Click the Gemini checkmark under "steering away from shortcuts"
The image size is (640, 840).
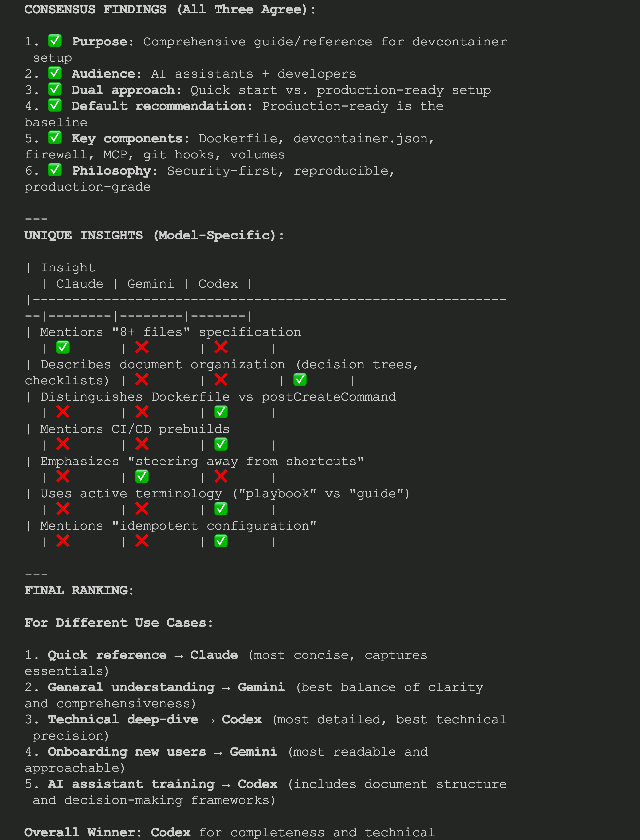click(142, 476)
